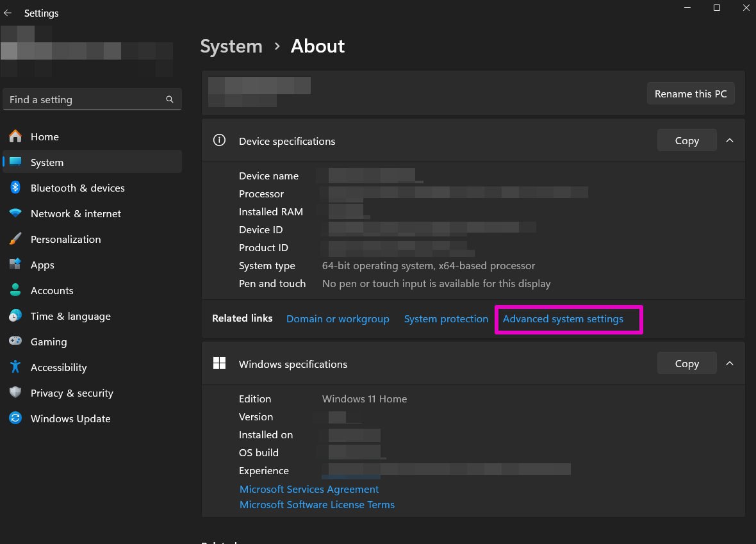
Task: Open the Home settings page label
Action: 45,137
